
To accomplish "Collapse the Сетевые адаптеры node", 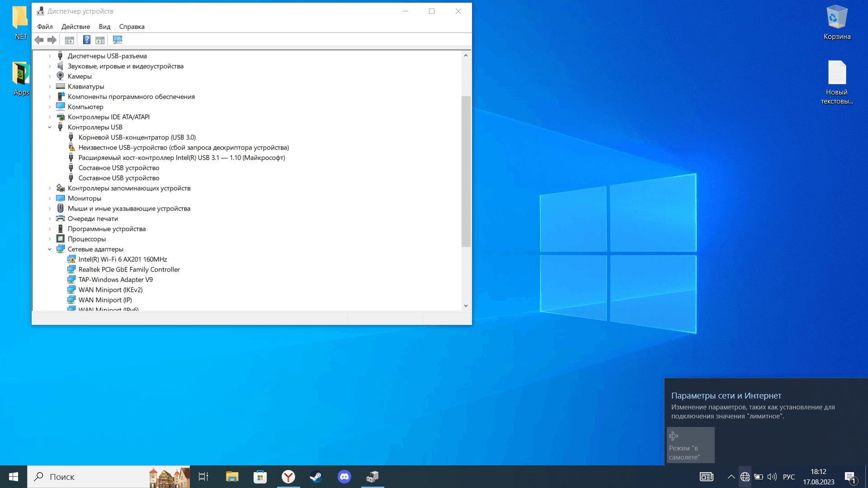I will point(50,249).
